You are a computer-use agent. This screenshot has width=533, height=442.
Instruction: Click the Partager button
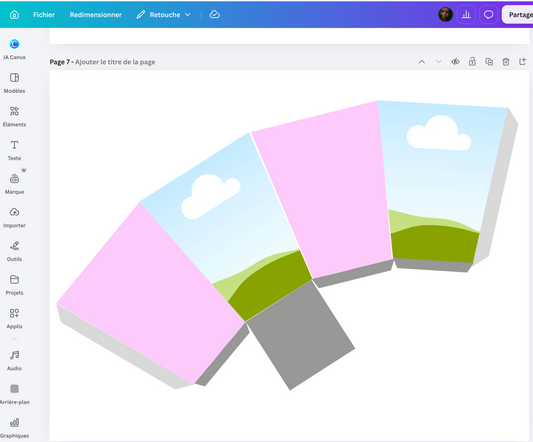[x=518, y=15]
